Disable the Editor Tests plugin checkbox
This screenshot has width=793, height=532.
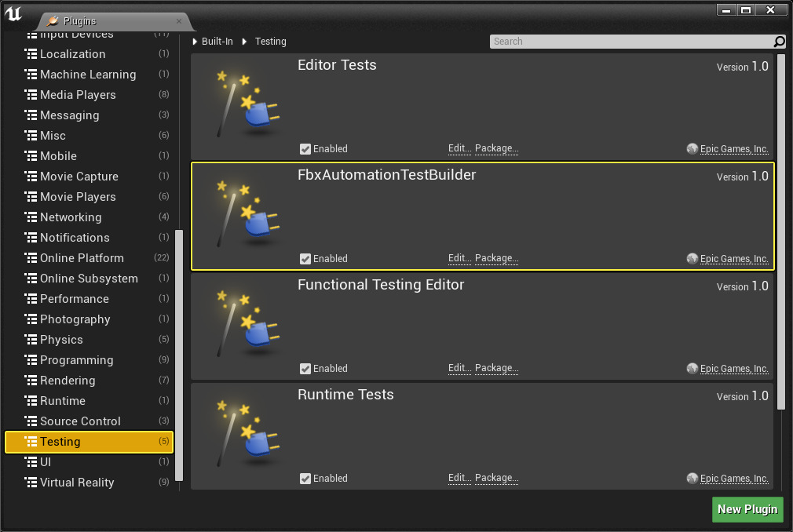pos(305,148)
